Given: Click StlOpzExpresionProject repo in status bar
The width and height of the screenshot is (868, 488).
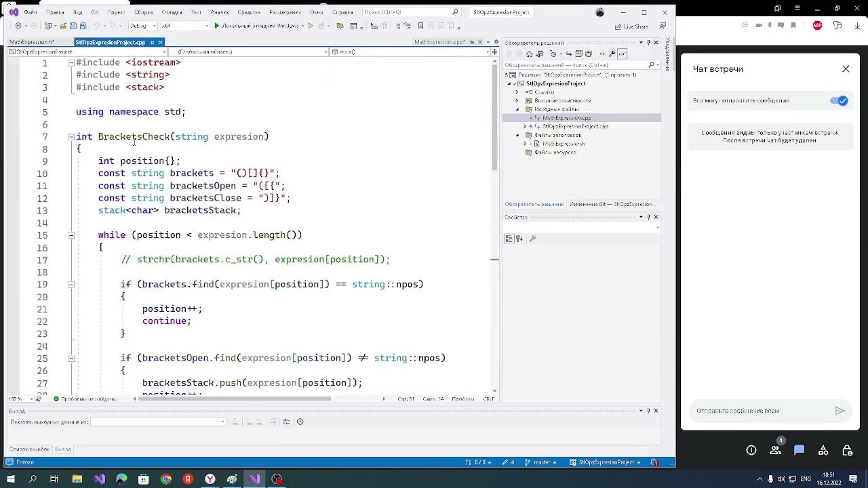Looking at the screenshot, I should click(x=606, y=462).
